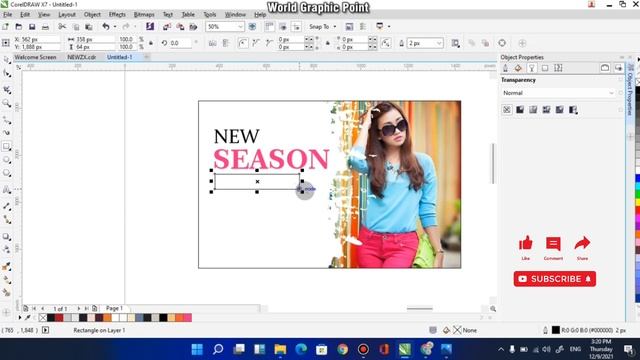
Task: Toggle the round corner option
Action: click(x=242, y=43)
